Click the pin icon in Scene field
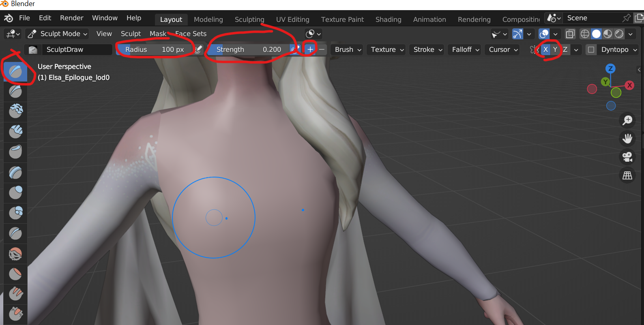 click(627, 18)
